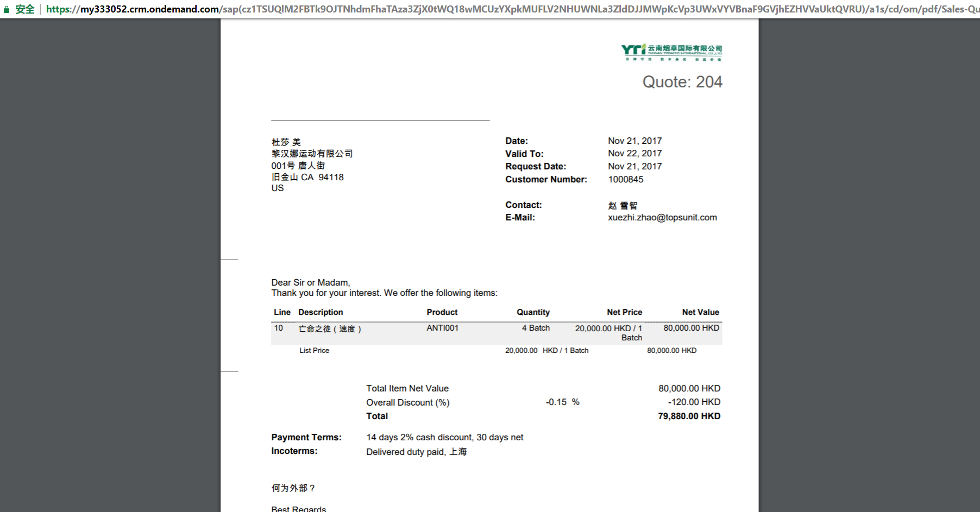Click the total 79,880.00 HKD amount
The image size is (980, 512).
[689, 416]
